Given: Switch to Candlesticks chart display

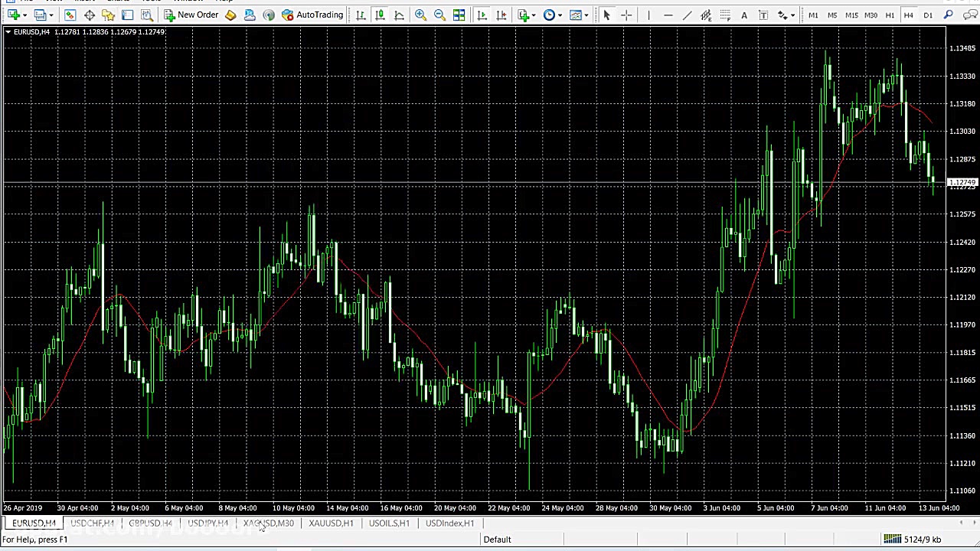Looking at the screenshot, I should (x=380, y=15).
